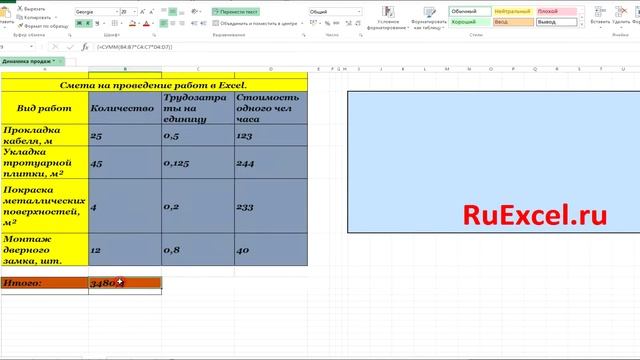The height and width of the screenshot is (360, 640).
Task: Toggle bold (Ж) formatting
Action: point(80,23)
